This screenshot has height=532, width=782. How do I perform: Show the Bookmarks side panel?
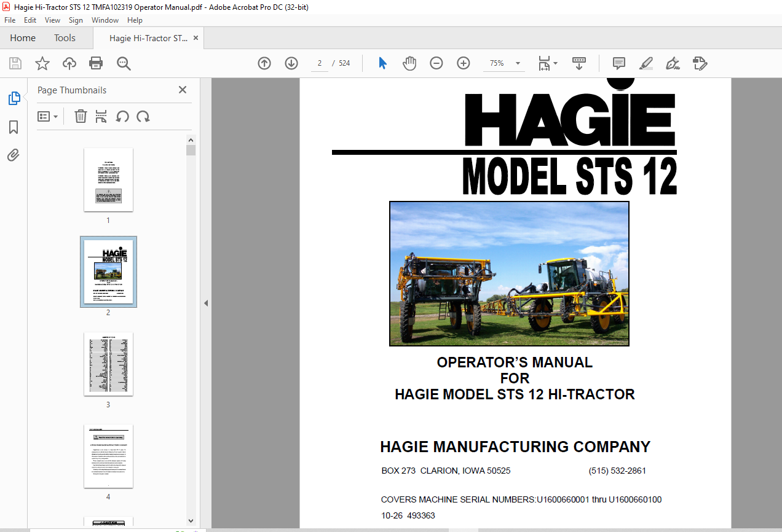click(x=14, y=127)
